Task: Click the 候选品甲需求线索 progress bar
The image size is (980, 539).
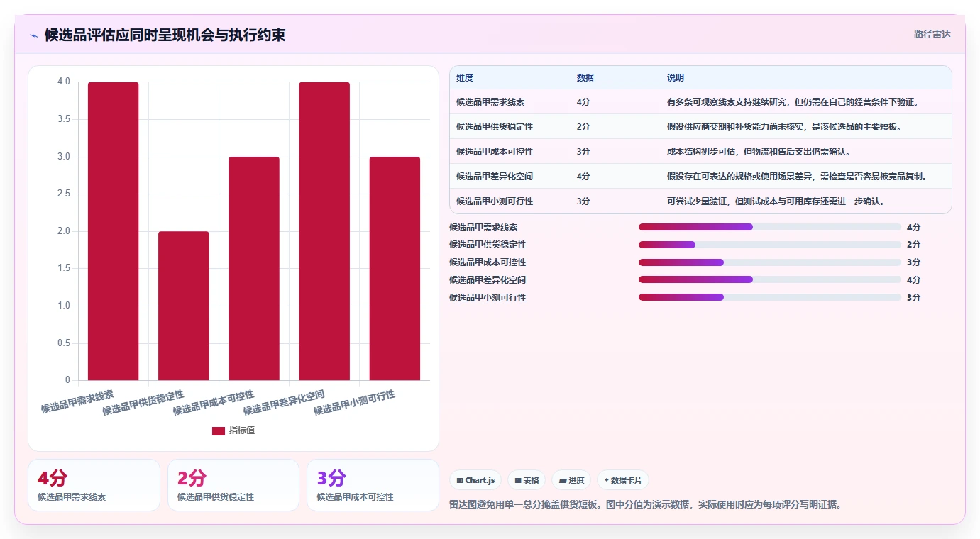Action: [770, 227]
